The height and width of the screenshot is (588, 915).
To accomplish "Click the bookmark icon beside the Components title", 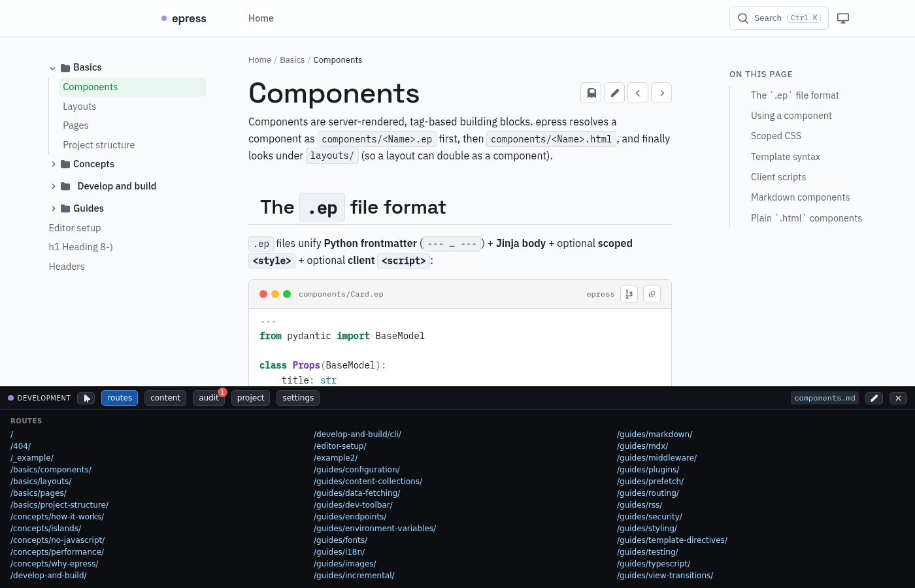I will point(591,93).
